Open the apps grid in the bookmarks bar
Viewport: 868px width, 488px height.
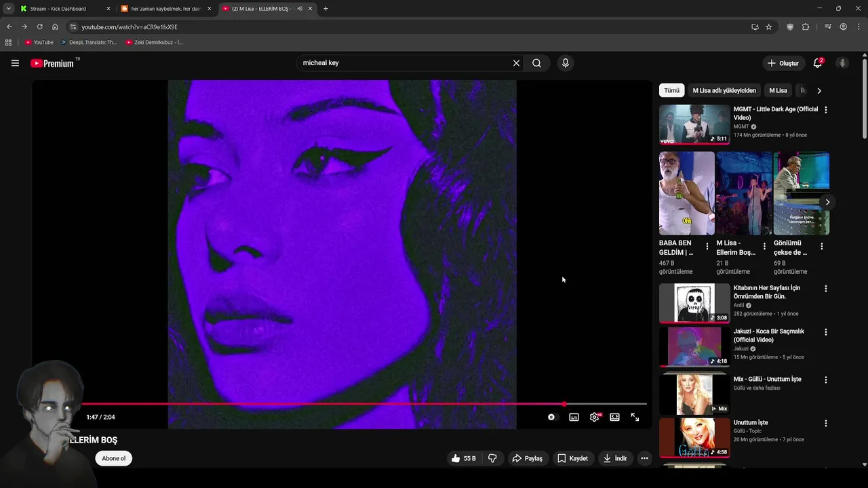pos(8,42)
